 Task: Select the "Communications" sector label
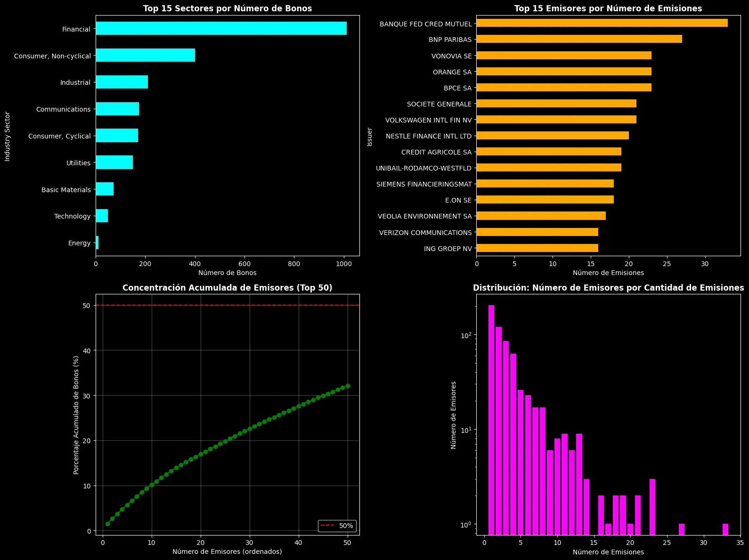point(63,109)
